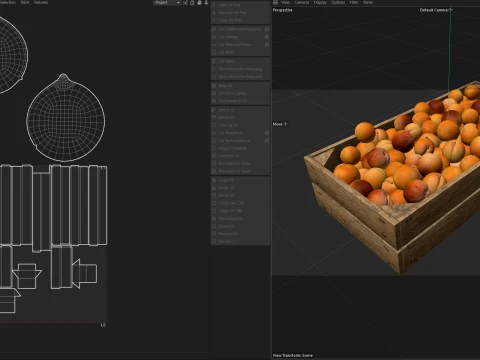Click the Mirror V icon
The image size is (480, 360).
coord(214,118)
